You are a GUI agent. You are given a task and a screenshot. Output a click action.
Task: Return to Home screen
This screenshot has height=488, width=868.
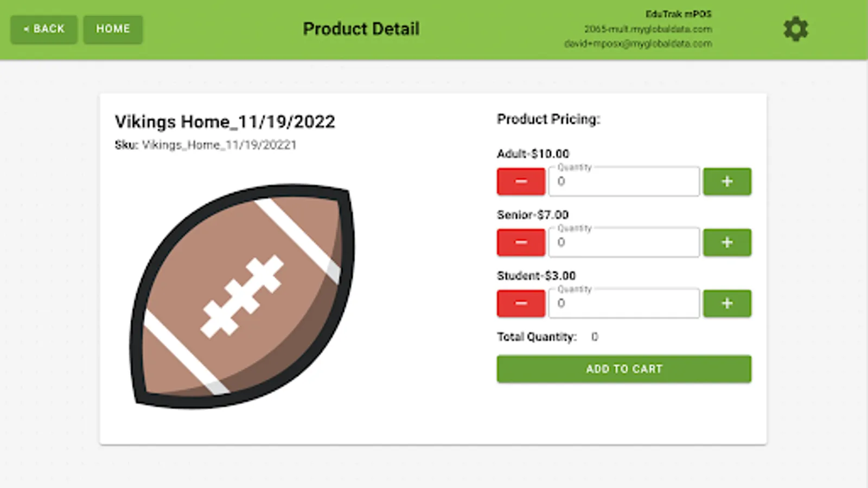(x=113, y=29)
